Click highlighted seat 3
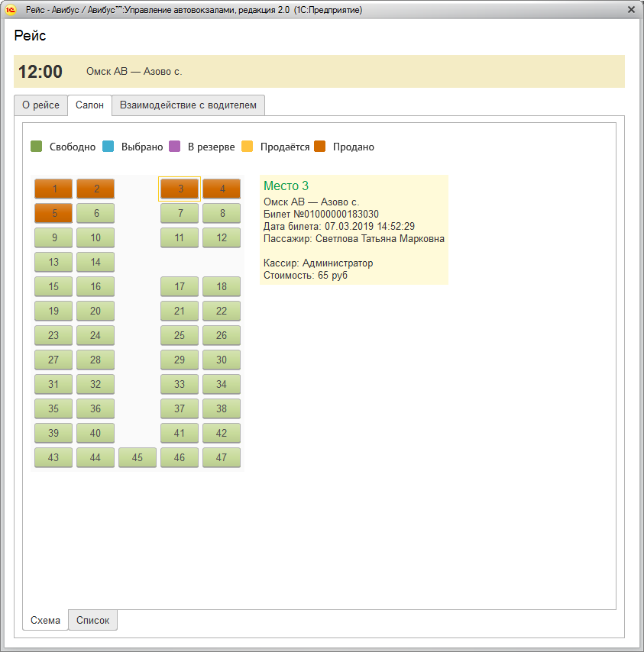644x652 pixels. click(x=180, y=189)
